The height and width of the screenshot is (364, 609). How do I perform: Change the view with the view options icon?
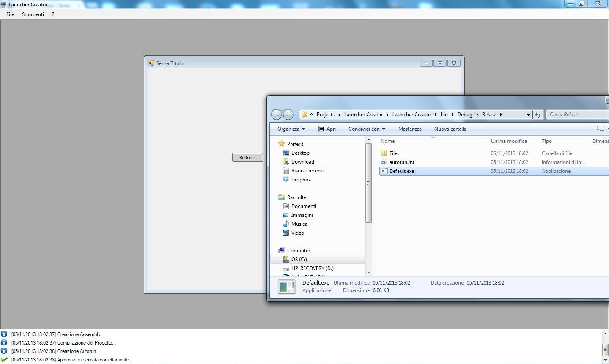click(x=600, y=129)
